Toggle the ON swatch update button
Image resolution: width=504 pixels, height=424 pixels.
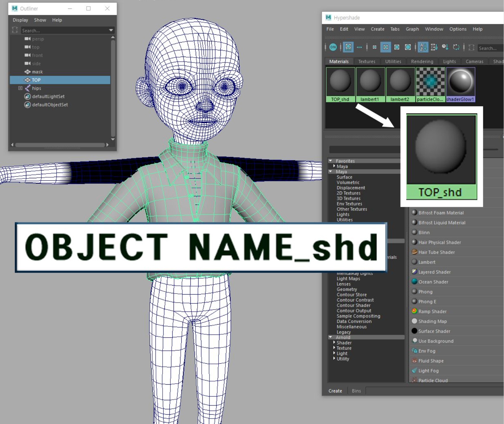(x=333, y=47)
